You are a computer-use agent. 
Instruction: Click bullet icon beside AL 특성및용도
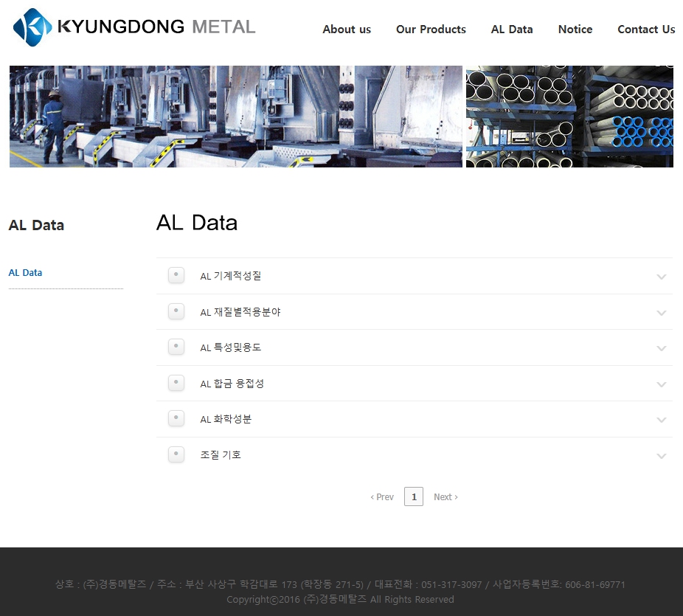pyautogui.click(x=176, y=347)
